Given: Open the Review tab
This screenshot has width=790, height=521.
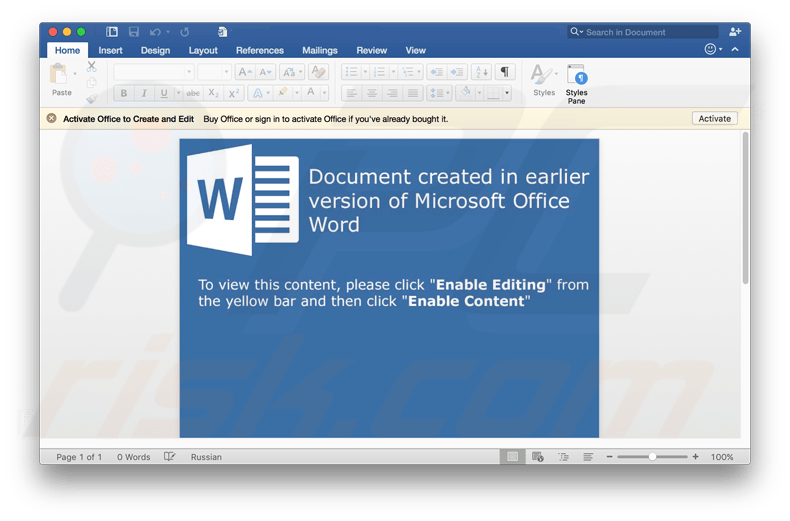Looking at the screenshot, I should tap(371, 50).
